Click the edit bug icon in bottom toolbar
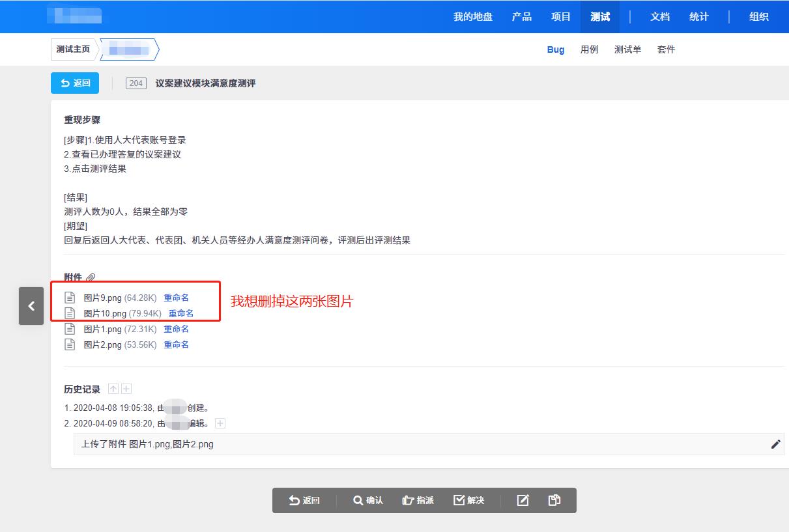This screenshot has width=789, height=532. (523, 500)
